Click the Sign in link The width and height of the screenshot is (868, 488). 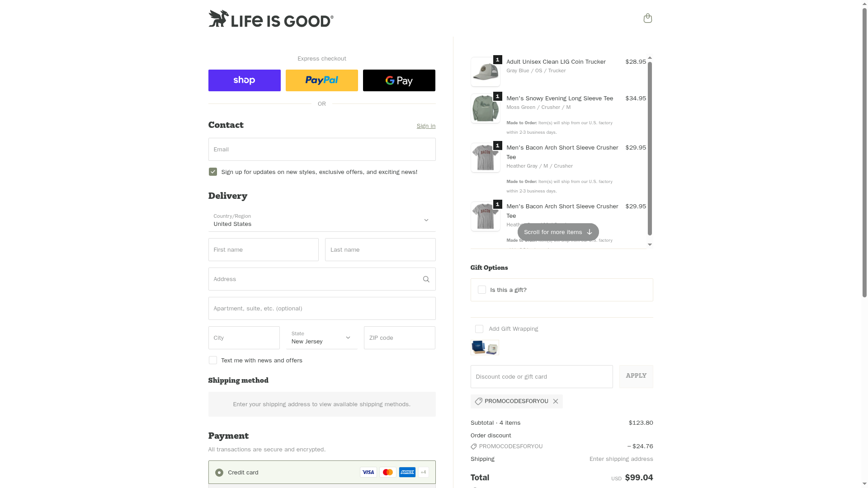pyautogui.click(x=426, y=126)
